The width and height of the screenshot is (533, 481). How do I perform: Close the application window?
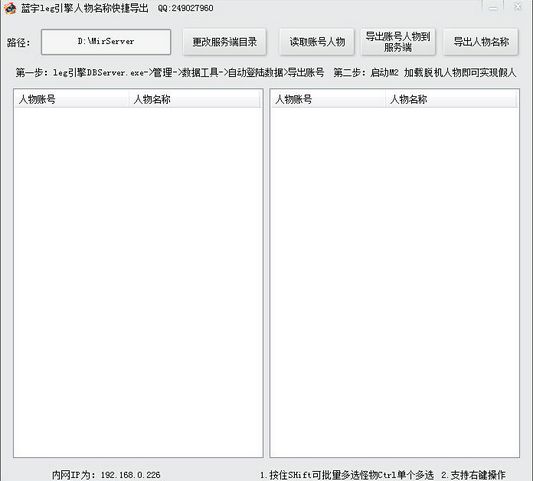click(x=518, y=6)
